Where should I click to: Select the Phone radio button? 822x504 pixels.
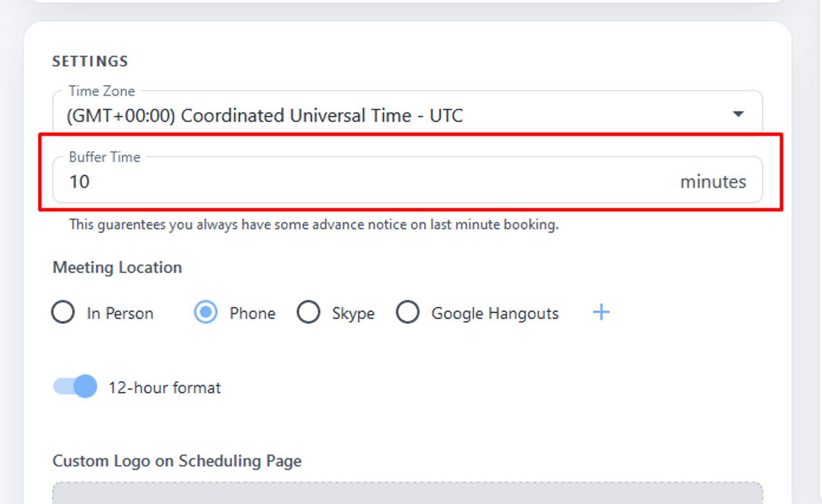(206, 313)
